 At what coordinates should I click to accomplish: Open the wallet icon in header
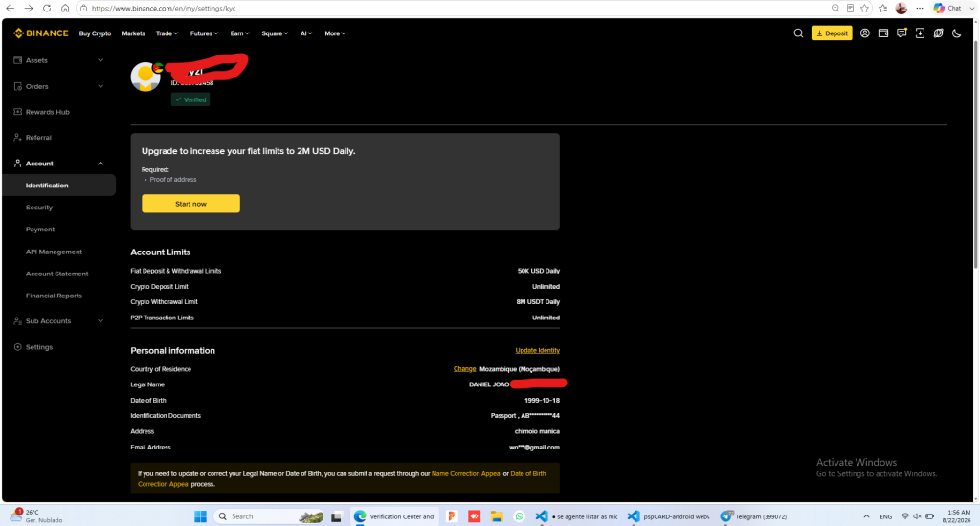883,33
